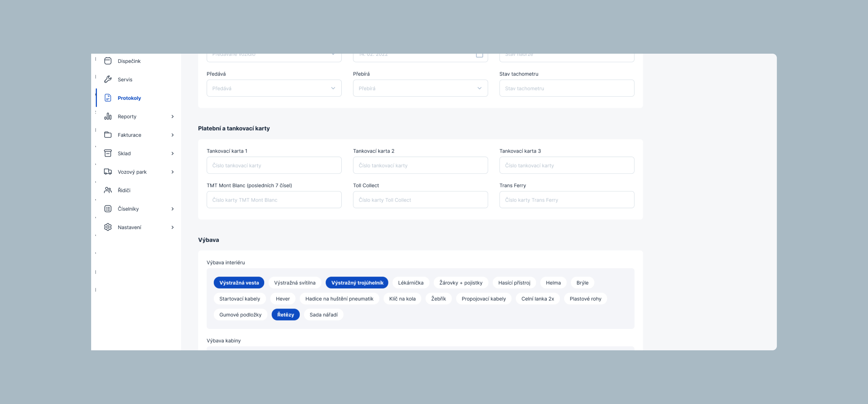Click the Servis wrench icon
Screen dimensions: 868x404
[108, 79]
